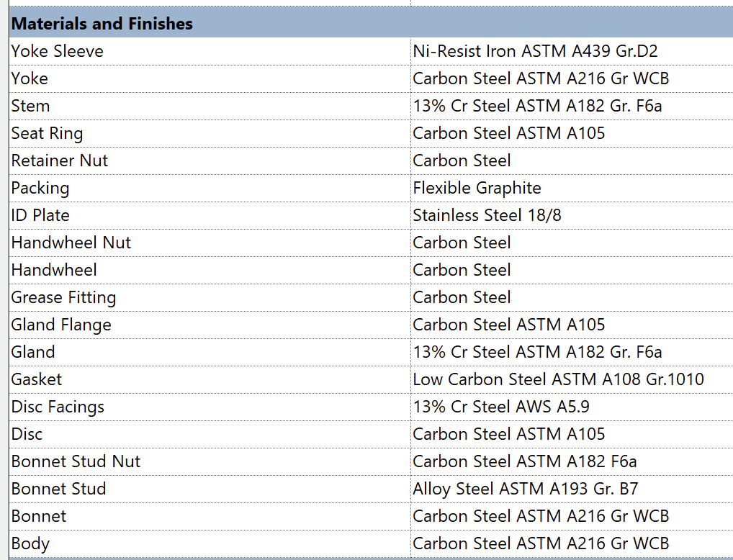The width and height of the screenshot is (733, 560).
Task: Click the Handwheel Nut label cell
Action: coord(71,243)
